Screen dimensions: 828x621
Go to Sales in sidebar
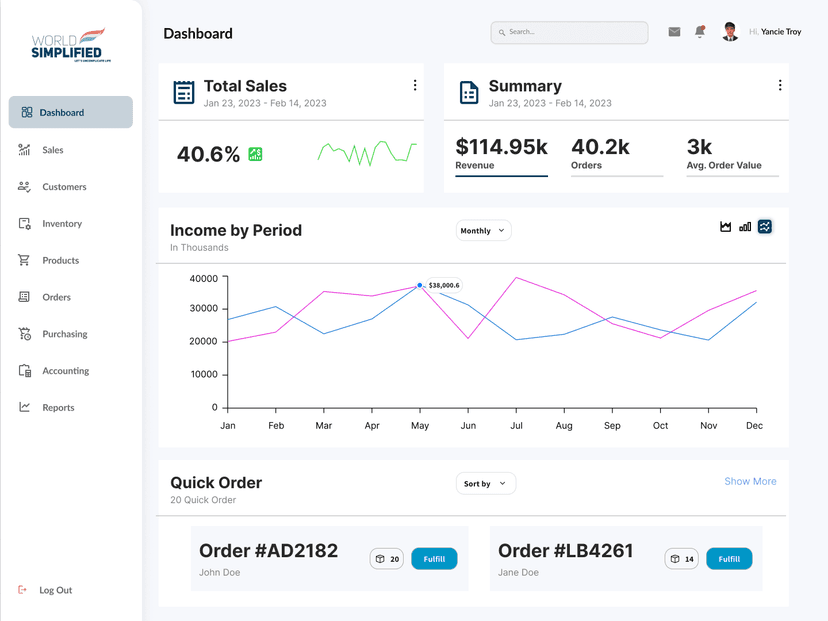pyautogui.click(x=52, y=150)
